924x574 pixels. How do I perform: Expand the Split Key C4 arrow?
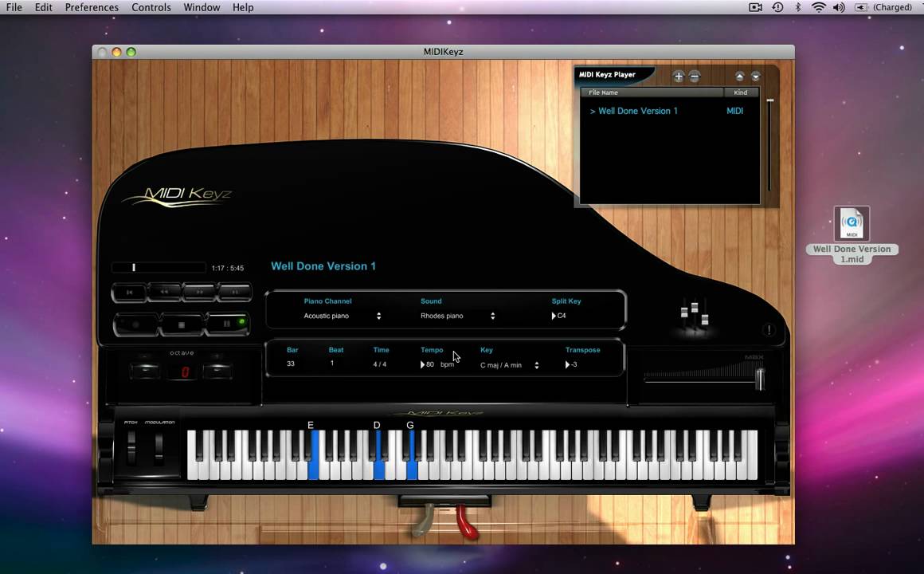click(554, 316)
